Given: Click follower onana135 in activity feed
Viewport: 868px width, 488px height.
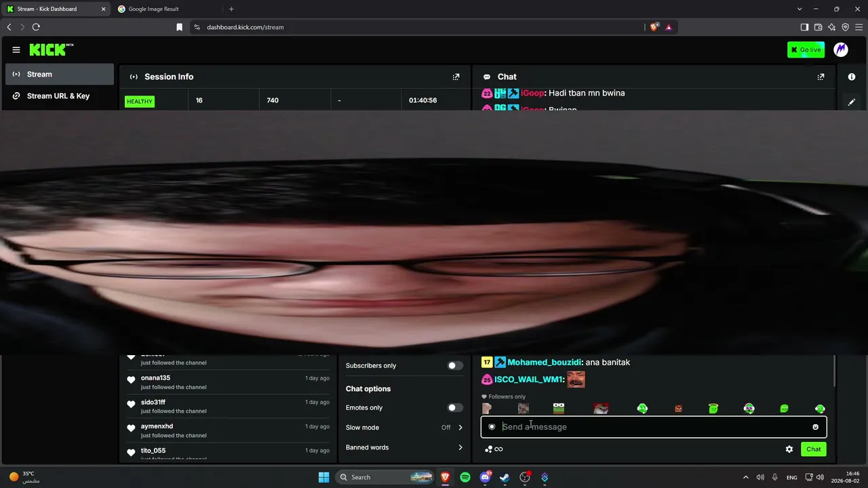Looking at the screenshot, I should [155, 378].
